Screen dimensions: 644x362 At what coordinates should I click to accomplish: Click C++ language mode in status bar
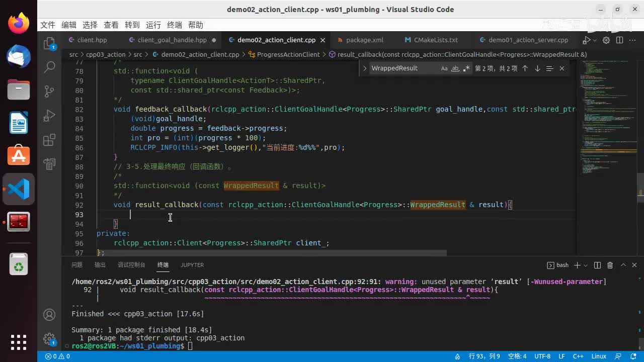[578, 356]
